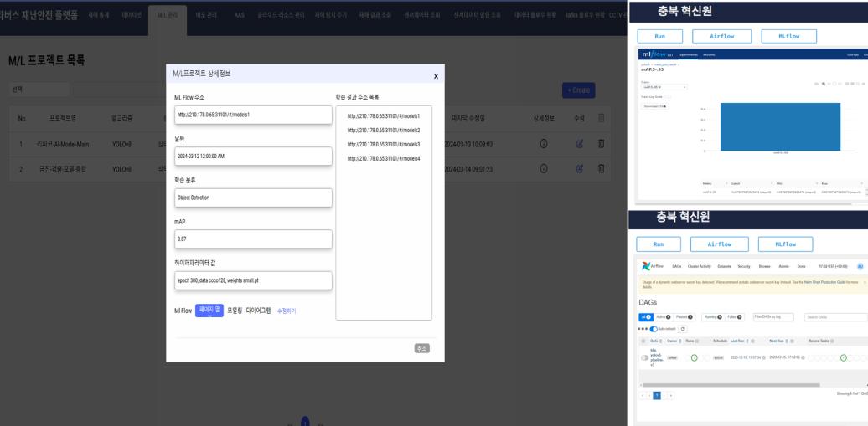
Task: Open 센서데이터 알림 조회 navigation tab
Action: click(x=477, y=16)
